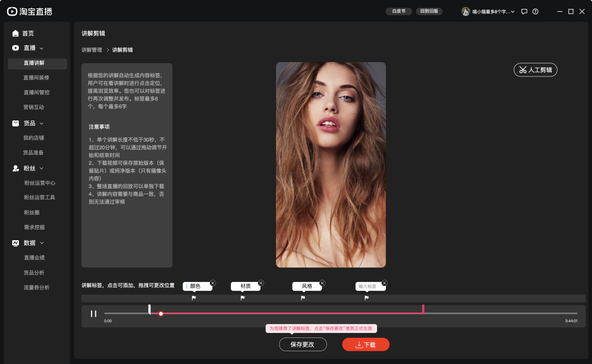Click the white clip start handle
Viewport: 592px width, 364px height.
149,309
